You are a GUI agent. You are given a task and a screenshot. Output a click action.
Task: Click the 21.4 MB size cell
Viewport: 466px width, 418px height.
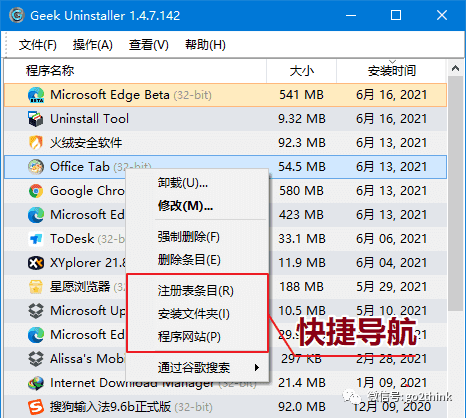[x=302, y=383]
